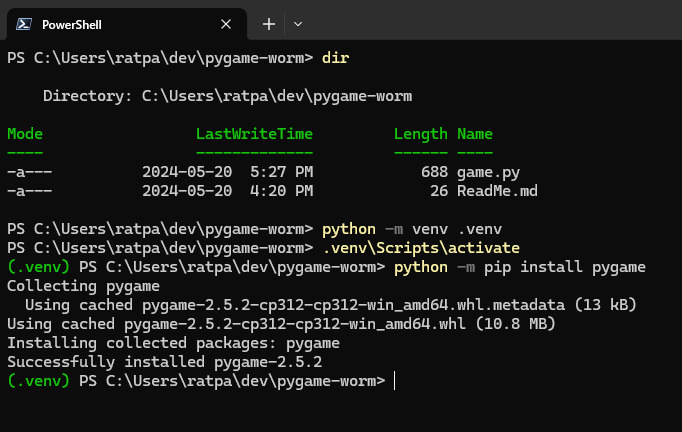The width and height of the screenshot is (682, 432).
Task: Click the 'dir' command text
Action: (x=334, y=58)
